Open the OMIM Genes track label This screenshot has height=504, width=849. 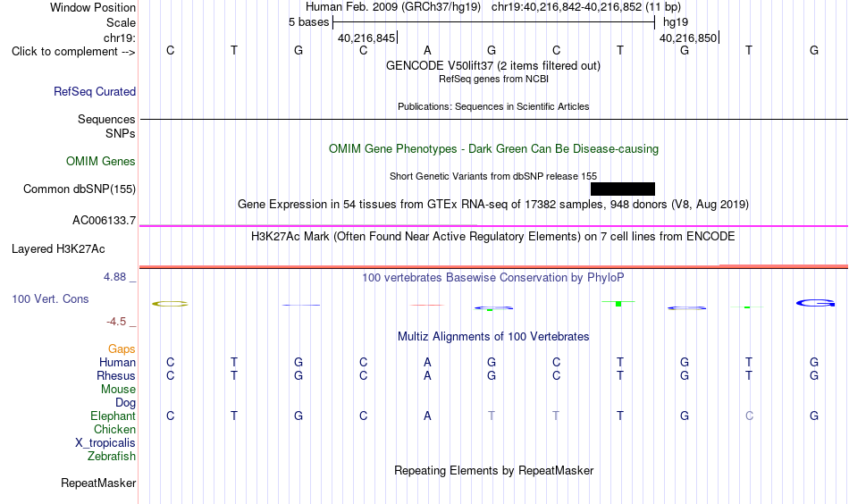coord(100,162)
